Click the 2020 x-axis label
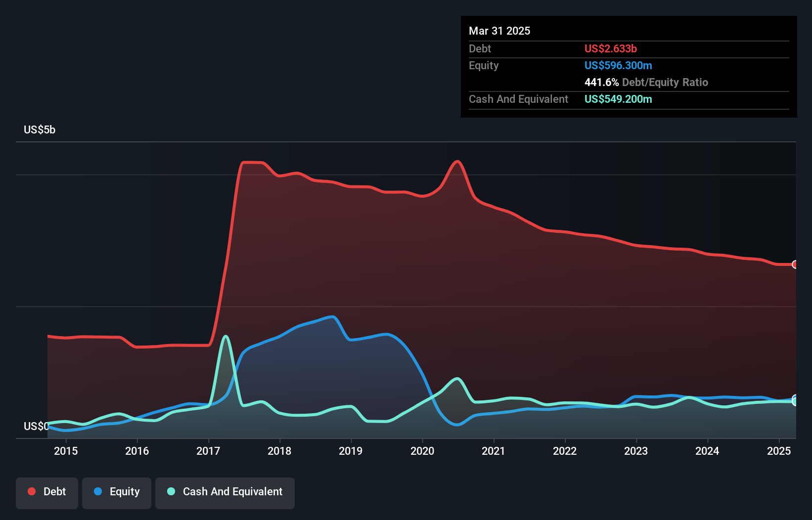Screen dimensions: 812x520 (x=422, y=451)
